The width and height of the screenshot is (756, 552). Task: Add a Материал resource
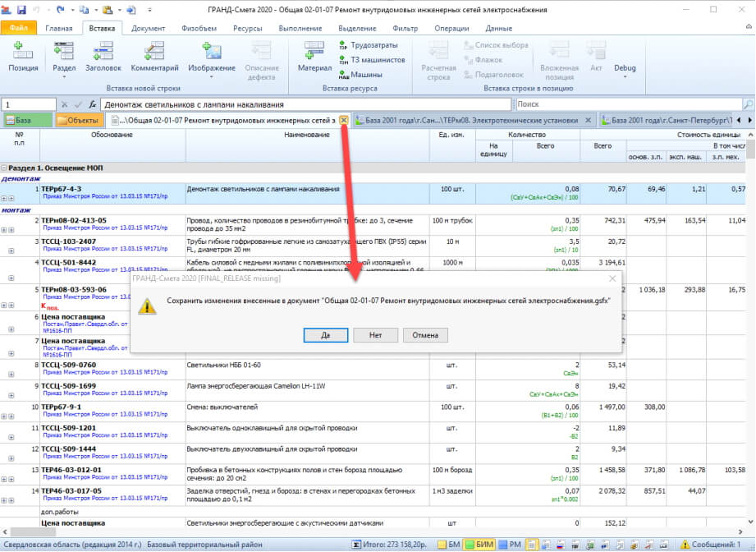314,57
